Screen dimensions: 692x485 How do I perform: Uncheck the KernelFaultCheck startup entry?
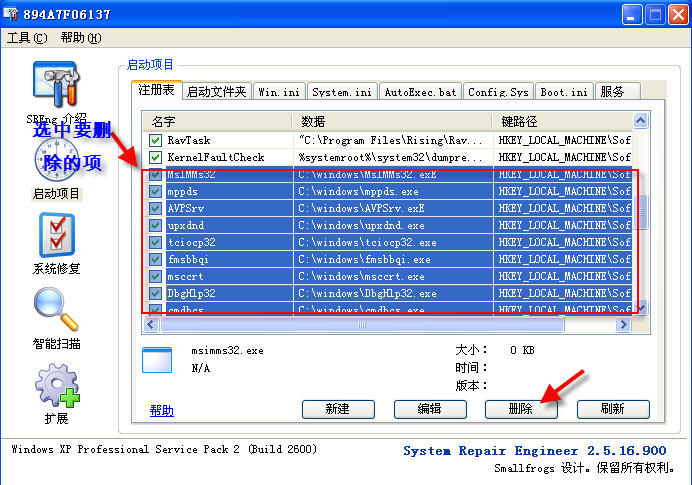pyautogui.click(x=155, y=157)
